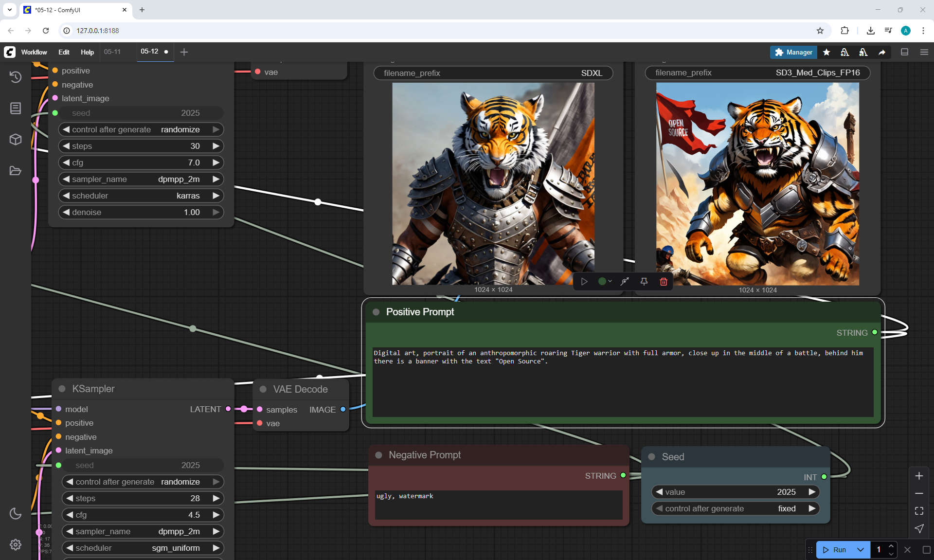Open the queue history sidebar icon
Screen dimensions: 934x560
click(x=16, y=77)
